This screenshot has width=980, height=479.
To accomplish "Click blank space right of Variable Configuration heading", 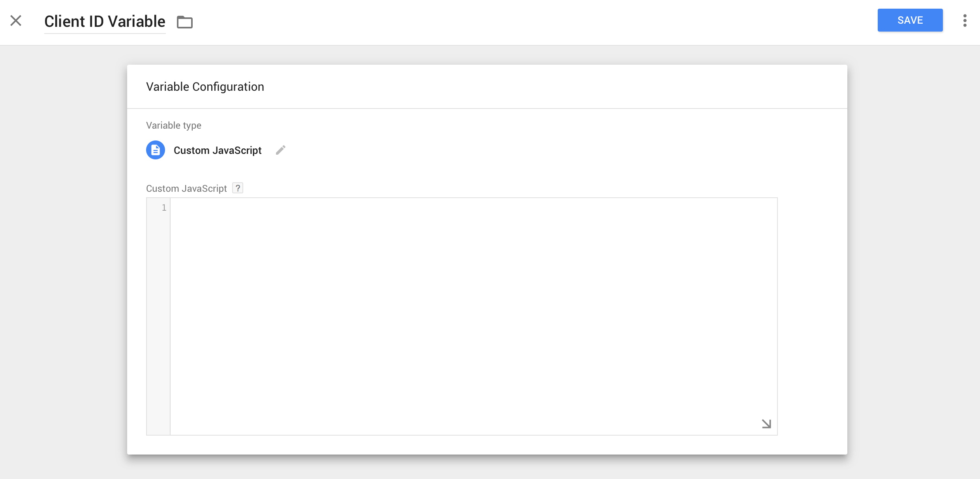I will point(553,87).
